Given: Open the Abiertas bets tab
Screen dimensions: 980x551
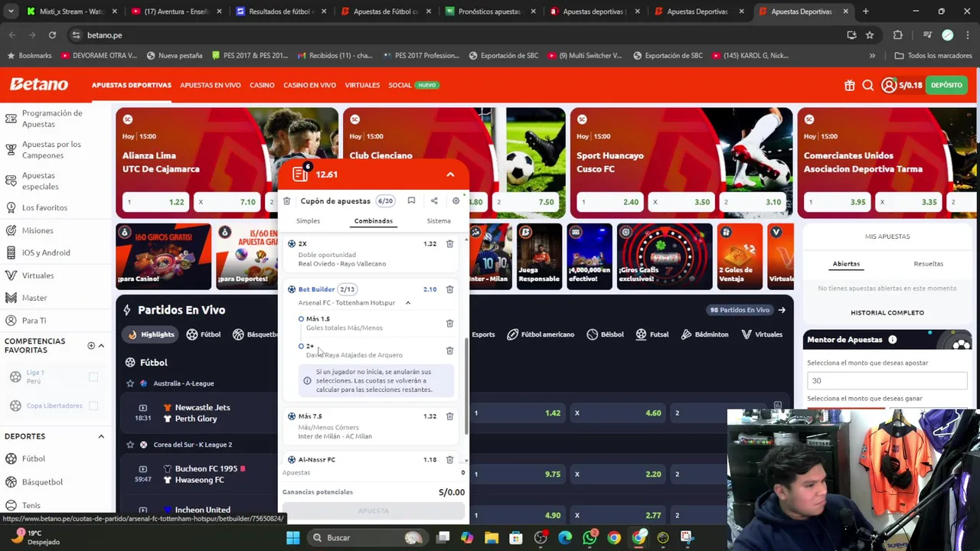Looking at the screenshot, I should (x=846, y=264).
